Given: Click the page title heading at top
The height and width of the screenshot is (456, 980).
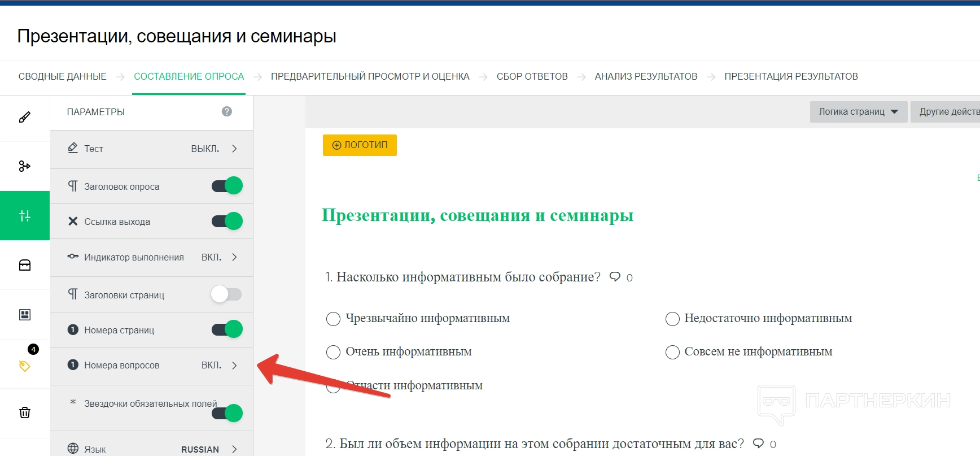Looking at the screenshot, I should pos(177,36).
